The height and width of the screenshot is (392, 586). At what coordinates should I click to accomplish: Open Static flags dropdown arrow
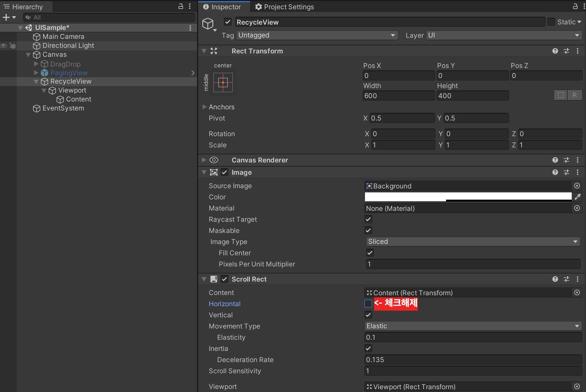point(579,22)
